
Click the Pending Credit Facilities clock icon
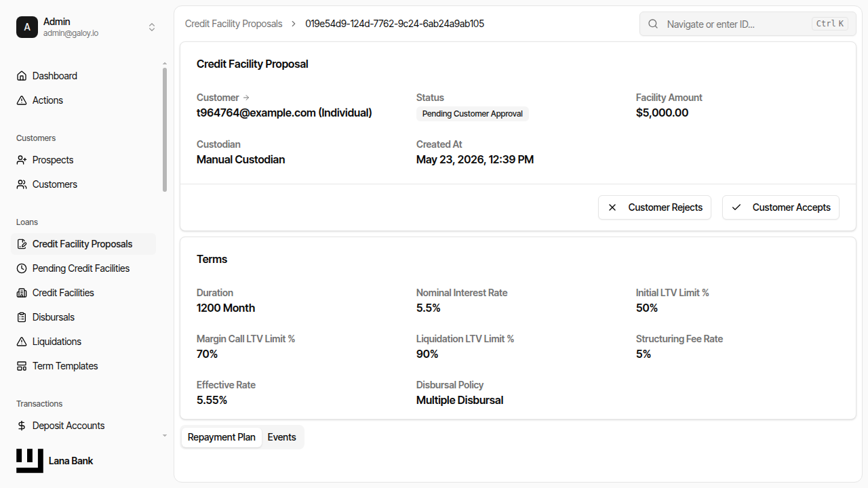[x=22, y=268]
